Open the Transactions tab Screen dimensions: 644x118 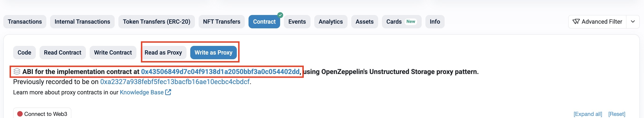25,22
